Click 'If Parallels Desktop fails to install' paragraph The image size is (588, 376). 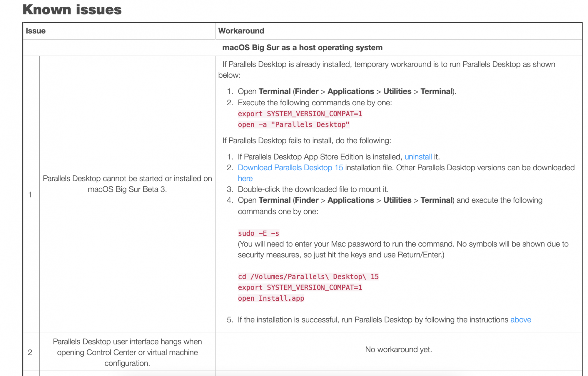tap(307, 141)
